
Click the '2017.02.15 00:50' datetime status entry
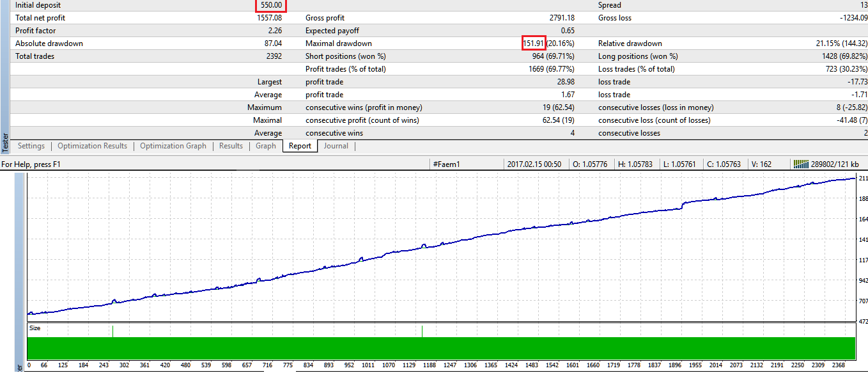coord(534,164)
